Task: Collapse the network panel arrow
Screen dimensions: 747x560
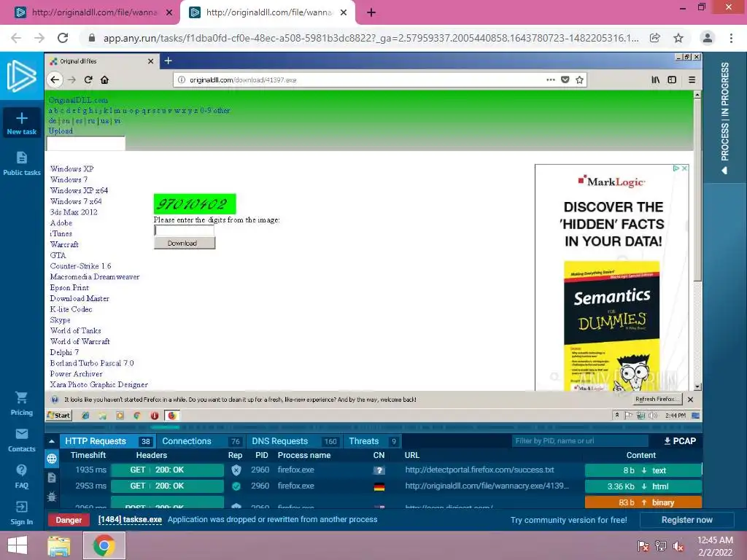Action: click(52, 441)
